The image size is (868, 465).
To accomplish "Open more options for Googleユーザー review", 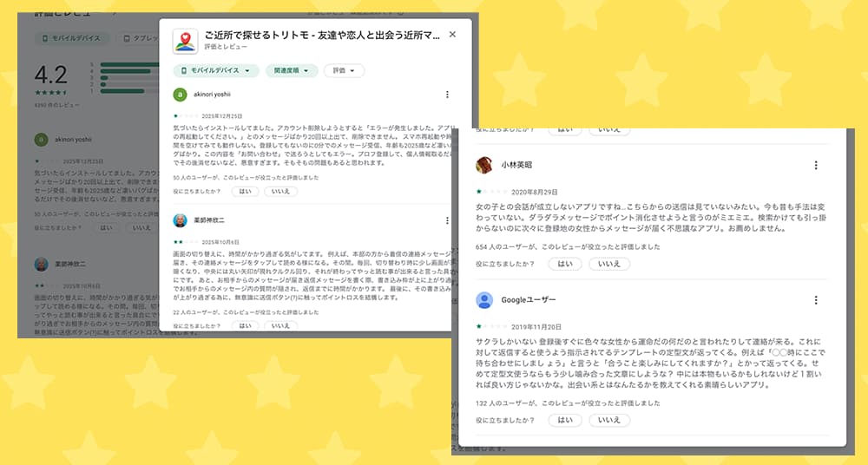I will (x=816, y=300).
